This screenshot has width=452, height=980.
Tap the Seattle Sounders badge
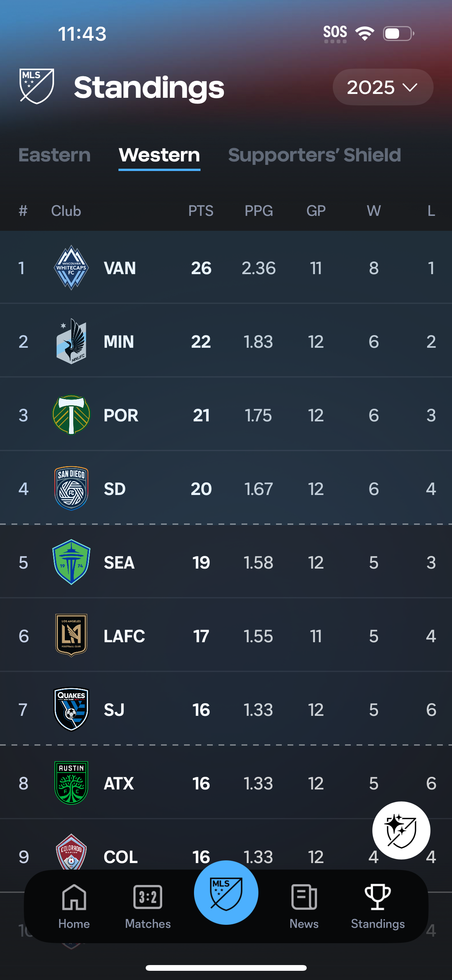[71, 562]
